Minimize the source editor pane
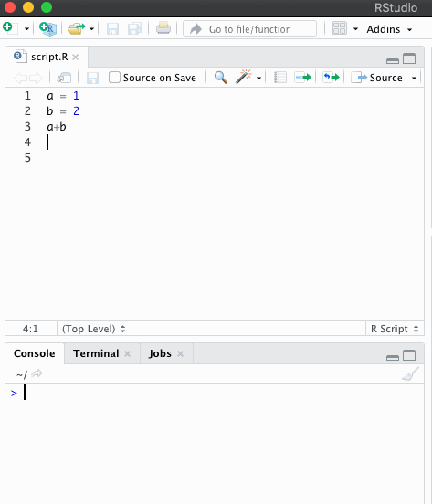The image size is (432, 504). click(393, 60)
